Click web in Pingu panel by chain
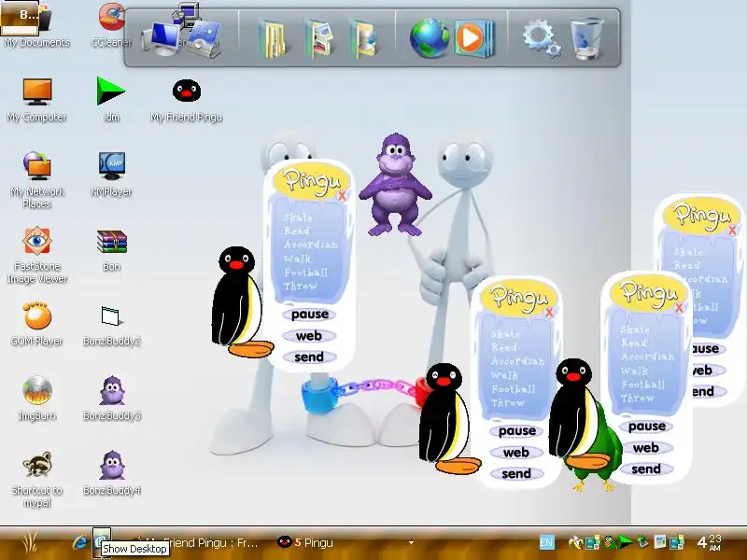Viewport: 747px width, 560px height. click(516, 453)
